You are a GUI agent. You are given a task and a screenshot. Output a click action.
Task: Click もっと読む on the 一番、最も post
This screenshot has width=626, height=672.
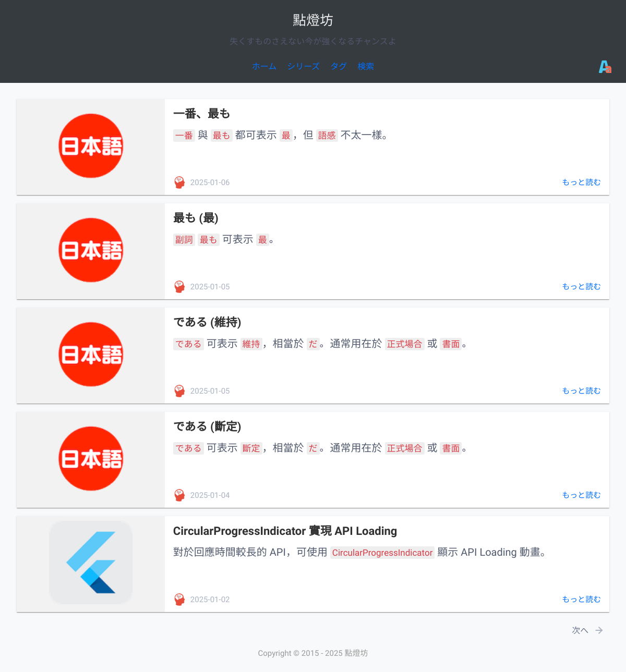(x=581, y=182)
